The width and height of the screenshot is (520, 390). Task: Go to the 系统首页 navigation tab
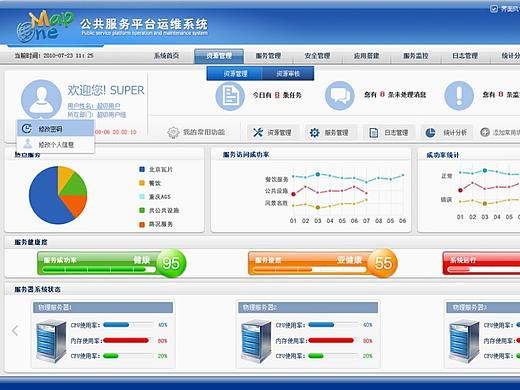166,56
